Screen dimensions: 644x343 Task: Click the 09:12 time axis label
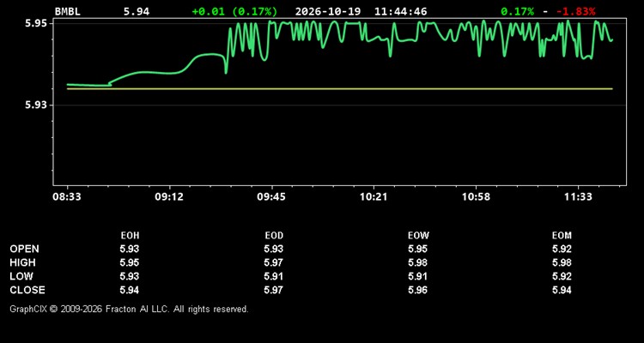point(169,196)
